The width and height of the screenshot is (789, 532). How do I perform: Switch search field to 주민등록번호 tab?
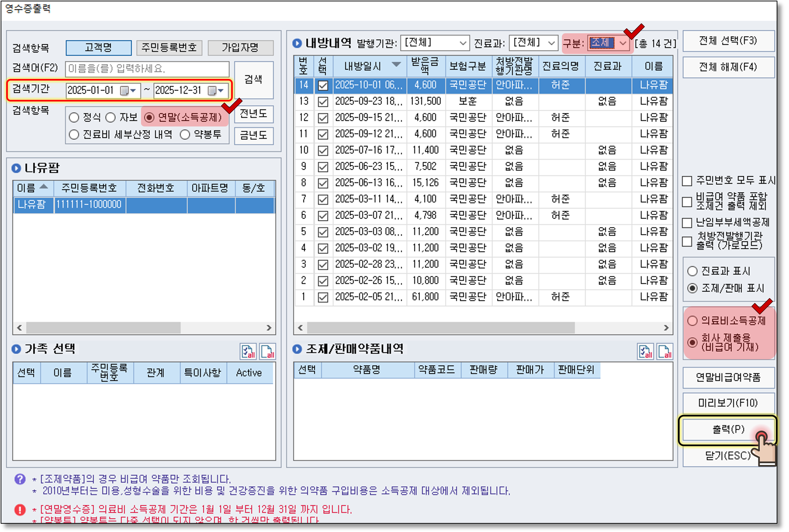pyautogui.click(x=169, y=48)
